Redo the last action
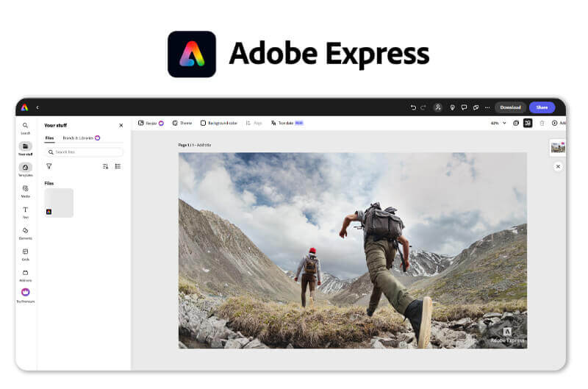 tap(423, 107)
